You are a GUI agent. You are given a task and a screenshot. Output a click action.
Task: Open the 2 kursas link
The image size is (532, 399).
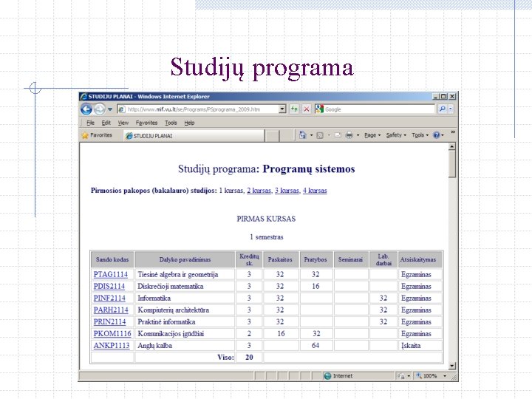(x=259, y=191)
